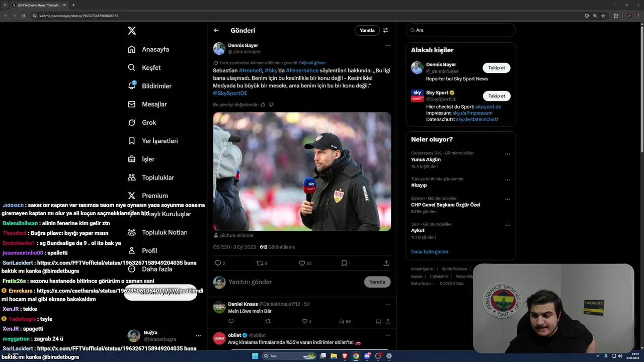The height and width of the screenshot is (362, 644).
Task: Thumbs down the translation
Action: point(271,105)
